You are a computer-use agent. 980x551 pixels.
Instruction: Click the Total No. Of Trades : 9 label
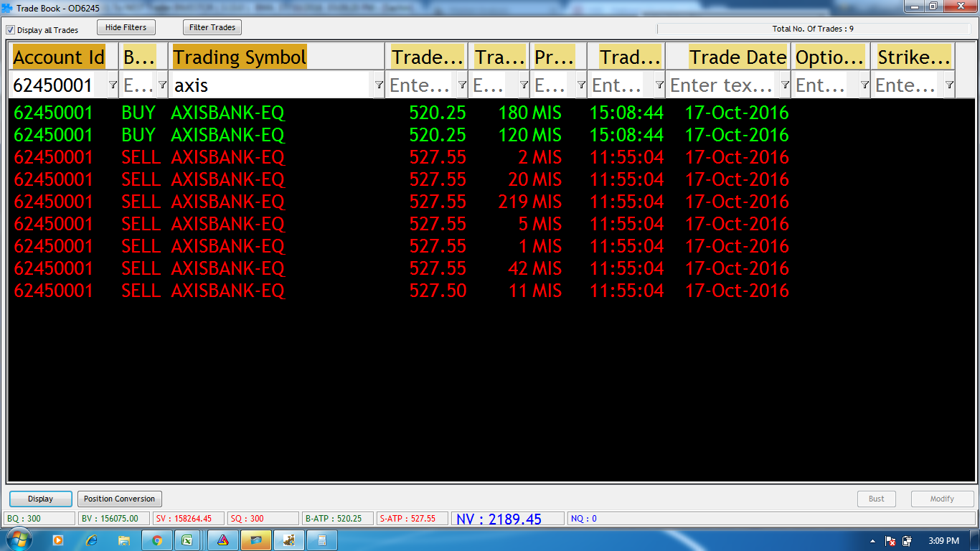point(813,29)
